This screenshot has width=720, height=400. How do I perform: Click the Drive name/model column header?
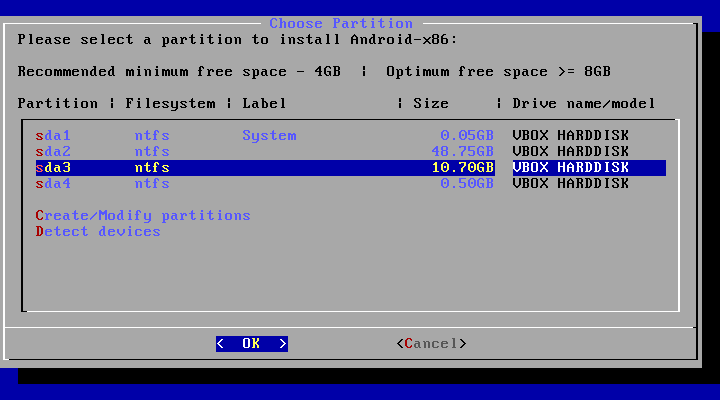point(584,104)
